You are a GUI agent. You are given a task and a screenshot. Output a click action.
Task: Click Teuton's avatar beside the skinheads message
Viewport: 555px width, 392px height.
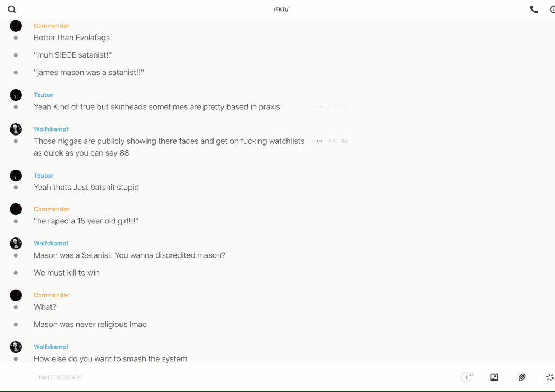coord(16,95)
